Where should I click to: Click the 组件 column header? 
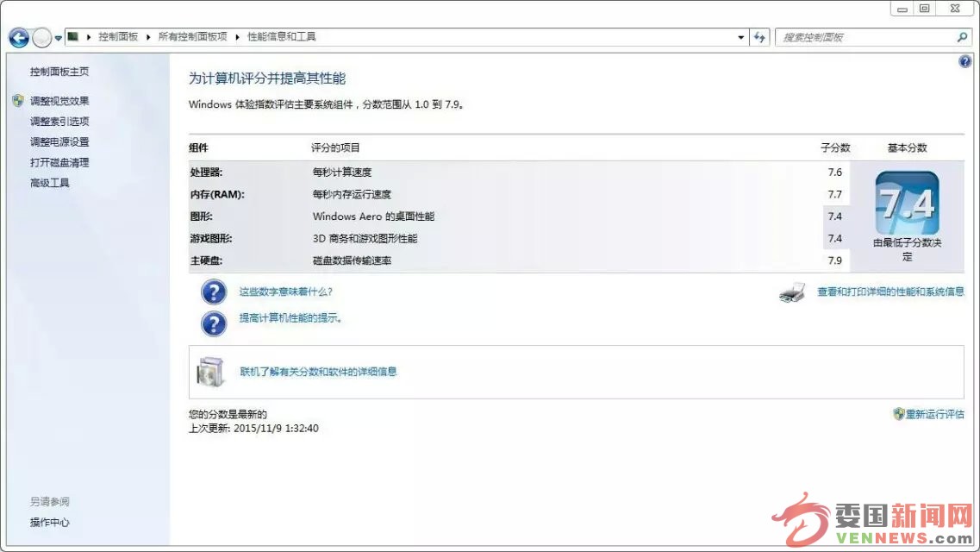(199, 148)
